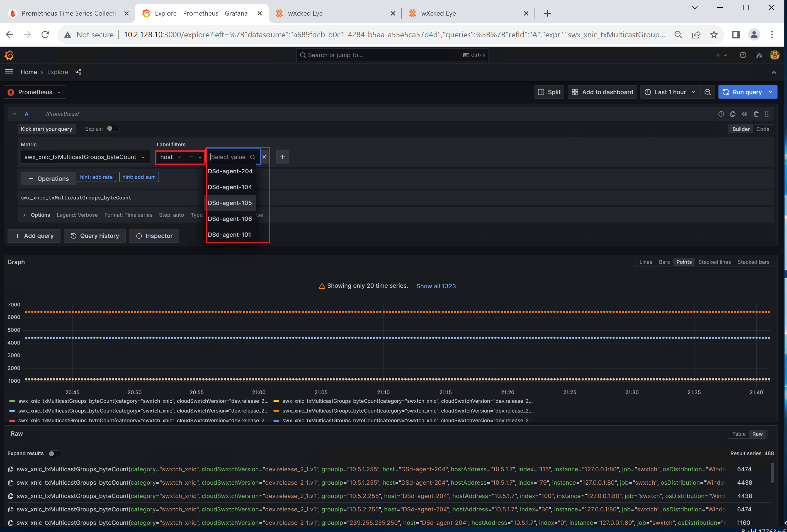Select the Stacked bars graph style

[x=753, y=262]
